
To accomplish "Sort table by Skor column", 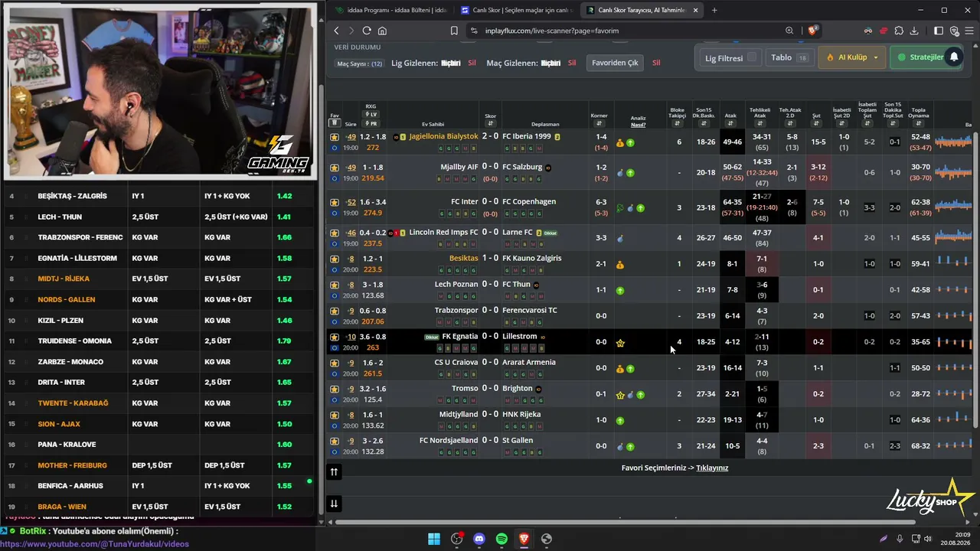I will (490, 123).
